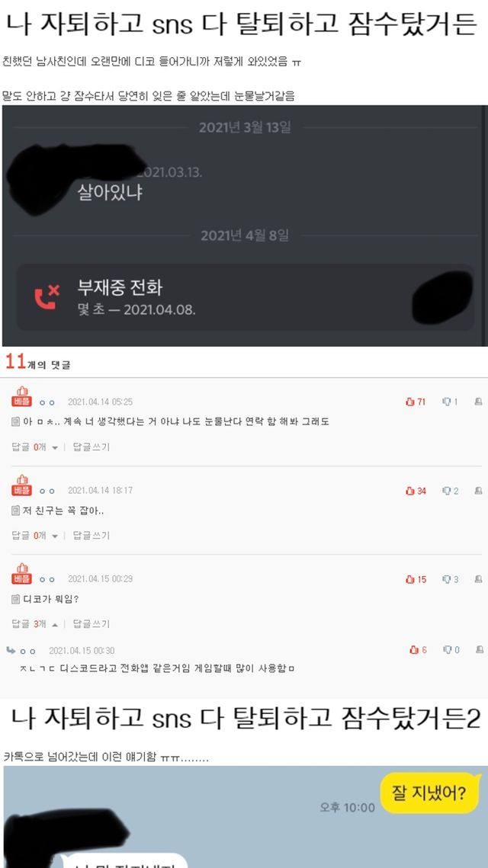Screen dimensions: 488x868
Task: Report the 18:17 comment via siren icon
Action: pyautogui.click(x=478, y=491)
